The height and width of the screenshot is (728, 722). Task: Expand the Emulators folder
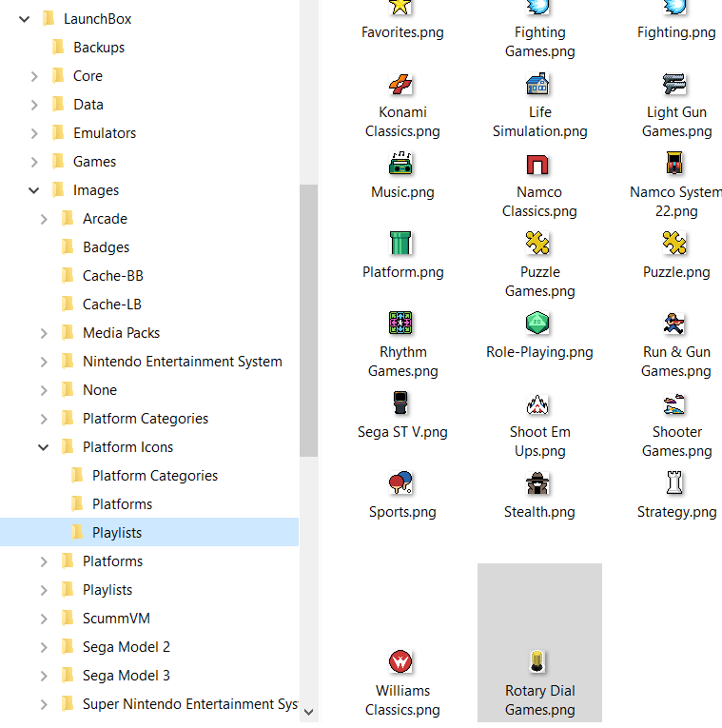(x=34, y=133)
